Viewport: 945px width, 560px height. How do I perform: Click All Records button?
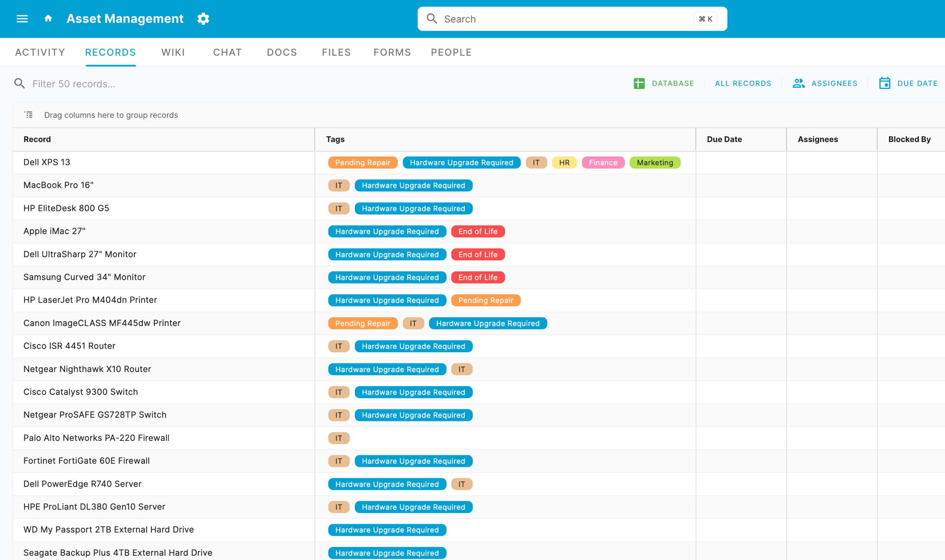743,83
